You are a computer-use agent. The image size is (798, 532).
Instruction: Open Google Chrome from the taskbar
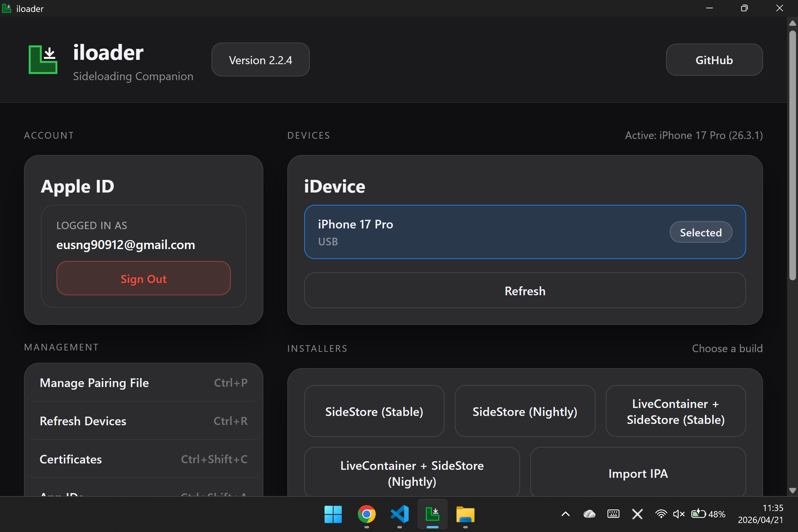point(366,514)
